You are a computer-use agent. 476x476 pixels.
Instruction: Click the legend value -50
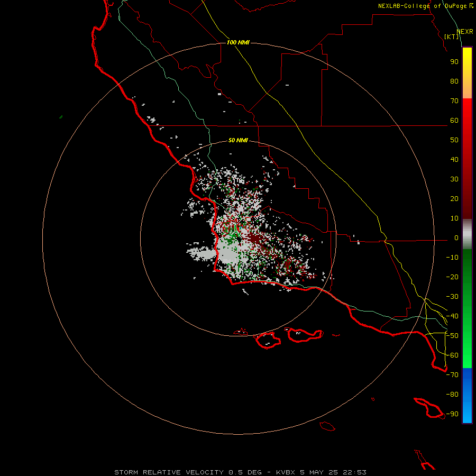point(452,336)
